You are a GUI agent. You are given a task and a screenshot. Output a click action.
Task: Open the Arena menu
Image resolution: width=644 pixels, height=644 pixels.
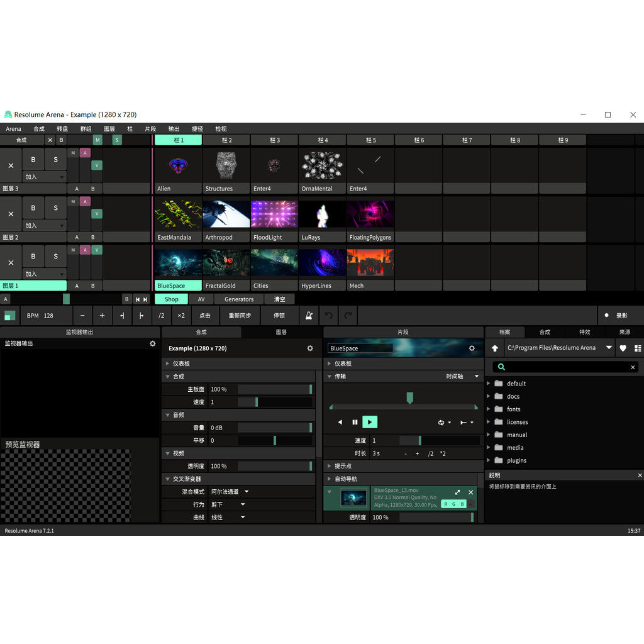coord(14,128)
